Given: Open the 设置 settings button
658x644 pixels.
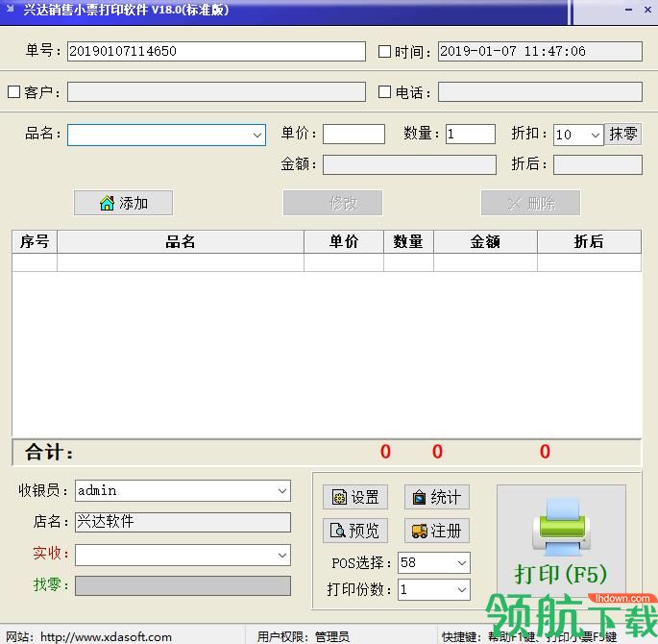Looking at the screenshot, I should click(x=355, y=497).
